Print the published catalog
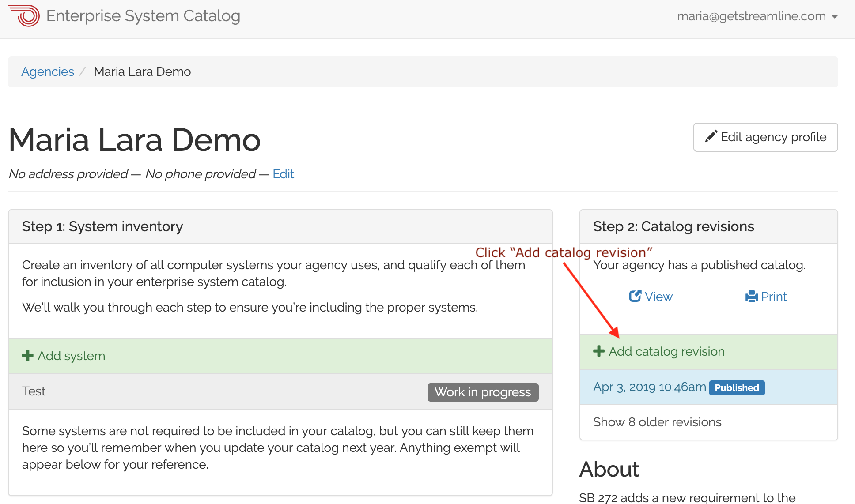855x504 pixels. 766,297
